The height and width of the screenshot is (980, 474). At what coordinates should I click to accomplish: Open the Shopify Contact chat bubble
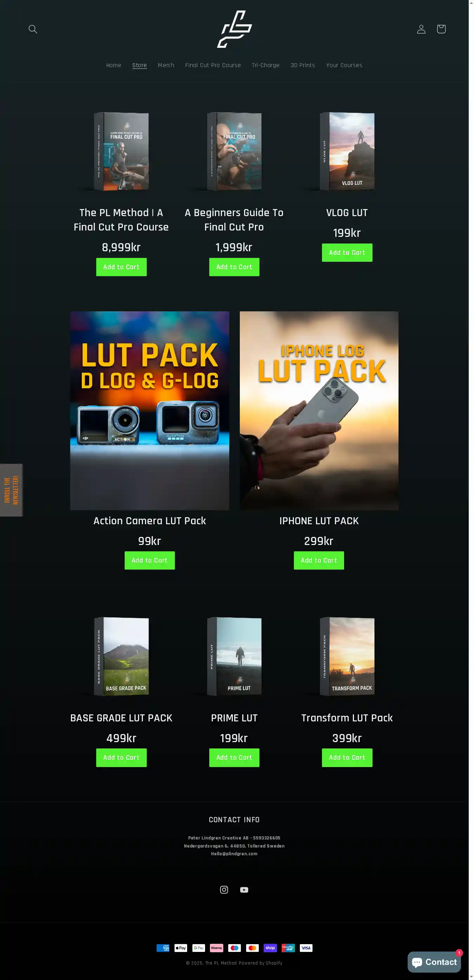pyautogui.click(x=434, y=962)
